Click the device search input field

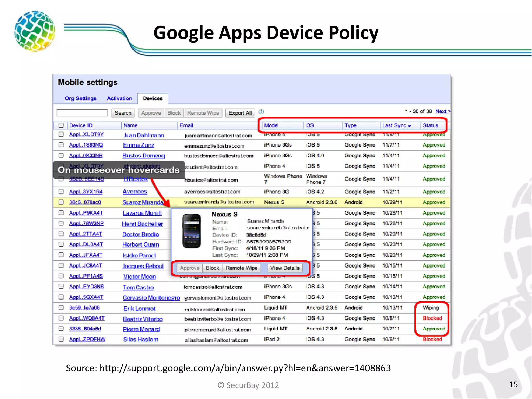point(82,113)
